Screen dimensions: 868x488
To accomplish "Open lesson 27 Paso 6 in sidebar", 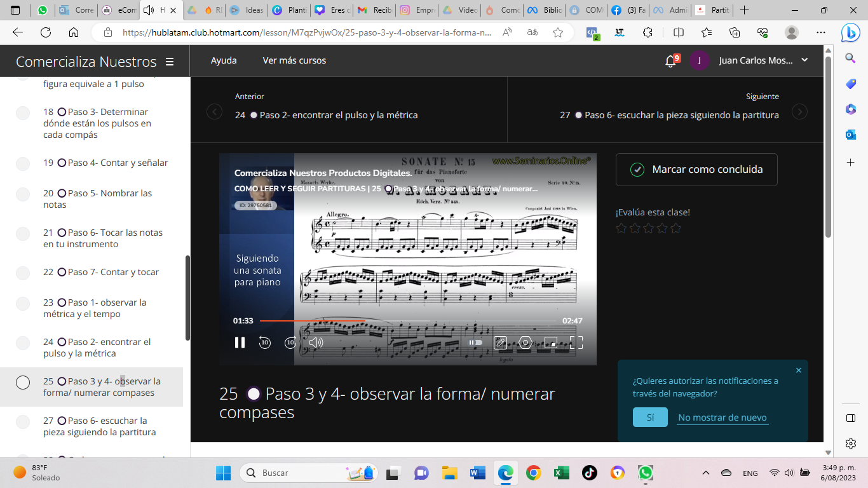I will click(100, 426).
